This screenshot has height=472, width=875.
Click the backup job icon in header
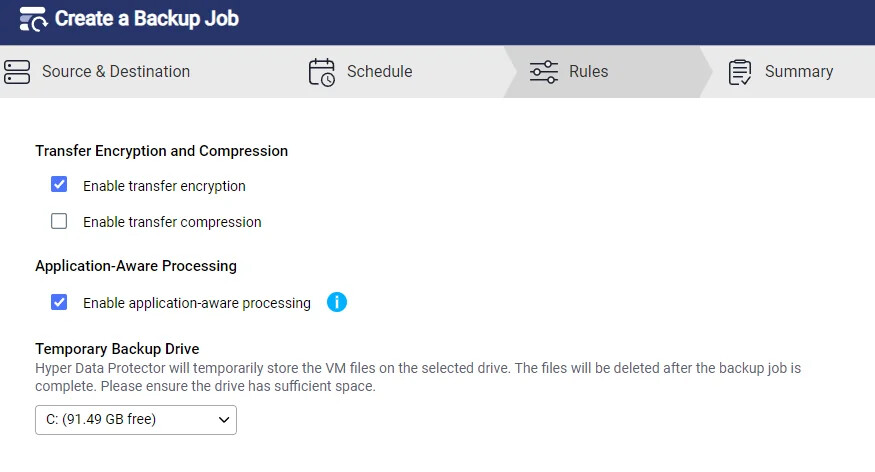(x=33, y=20)
